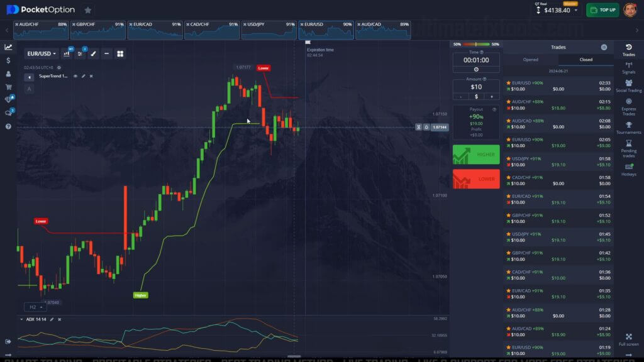Open the chart layout grid icon
The width and height of the screenshot is (644, 362).
click(119, 54)
